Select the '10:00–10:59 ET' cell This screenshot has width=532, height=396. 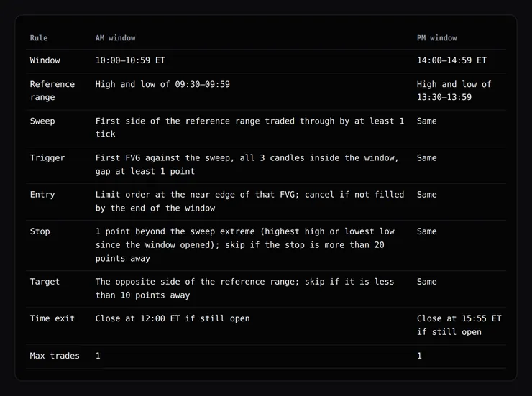tap(130, 60)
